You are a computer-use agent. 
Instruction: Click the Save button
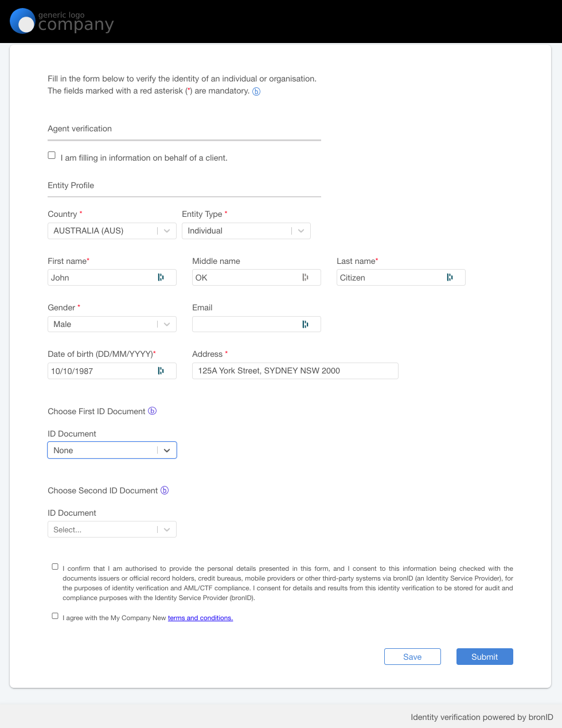(412, 657)
